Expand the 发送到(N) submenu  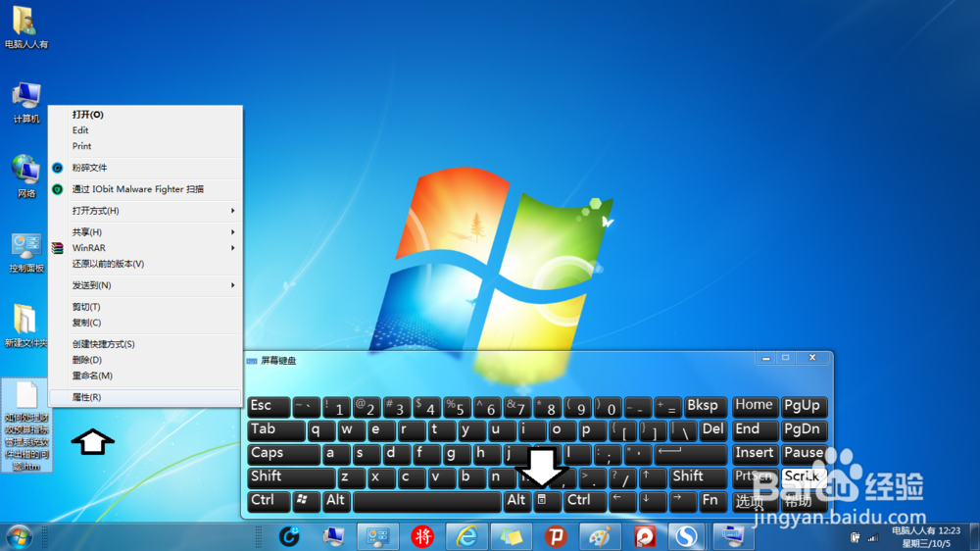(x=145, y=285)
